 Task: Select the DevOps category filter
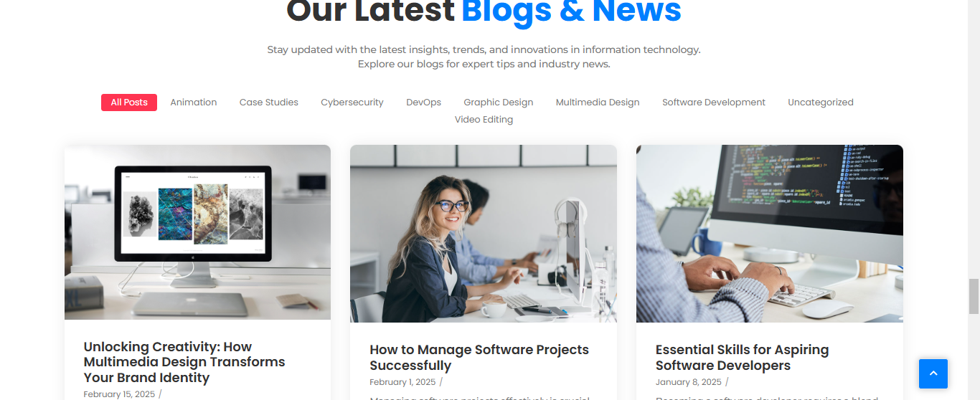click(x=424, y=103)
